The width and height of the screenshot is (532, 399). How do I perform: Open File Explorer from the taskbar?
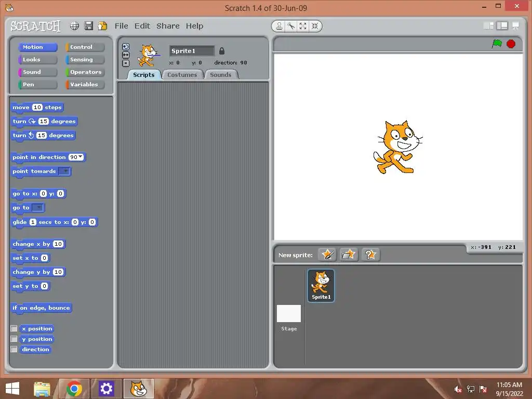[x=42, y=389]
